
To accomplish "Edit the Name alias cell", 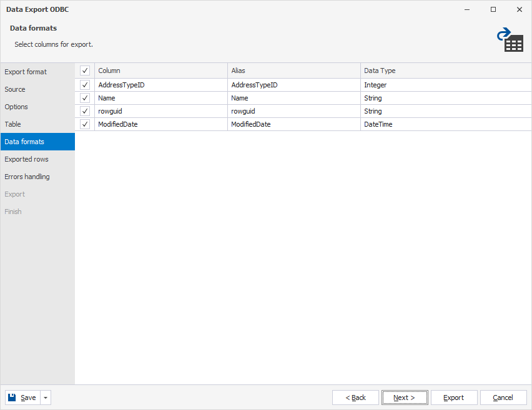I will point(294,98).
